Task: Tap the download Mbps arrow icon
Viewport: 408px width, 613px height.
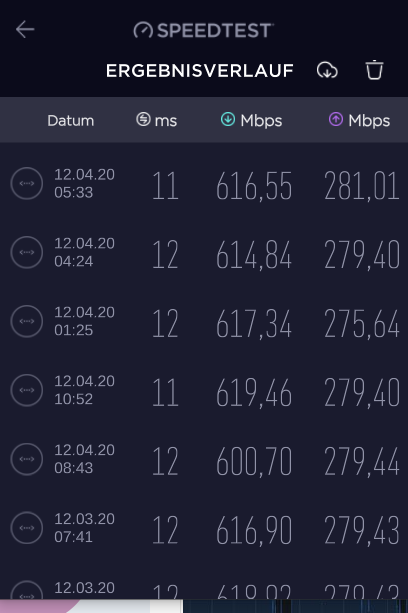Action: pyautogui.click(x=228, y=119)
